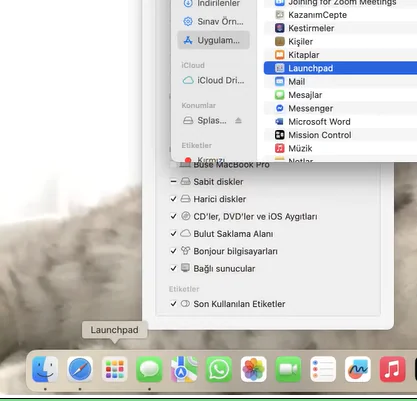The width and height of the screenshot is (417, 401).
Task: Select KazanımCepte in the applications list
Action: pyautogui.click(x=340, y=15)
